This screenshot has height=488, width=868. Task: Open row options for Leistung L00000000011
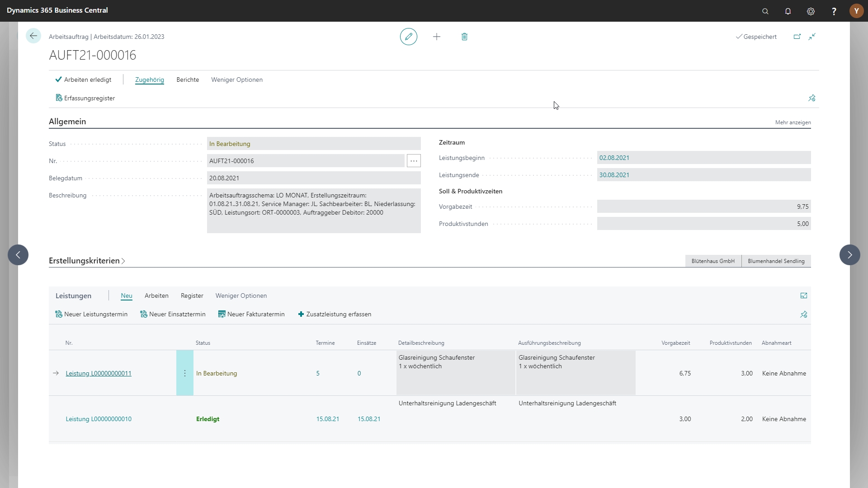pos(185,373)
